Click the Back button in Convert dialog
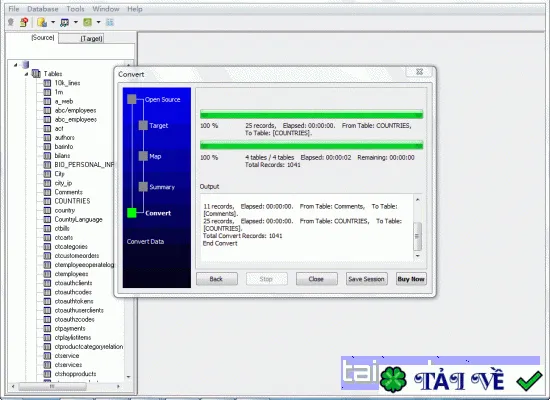 click(x=216, y=279)
